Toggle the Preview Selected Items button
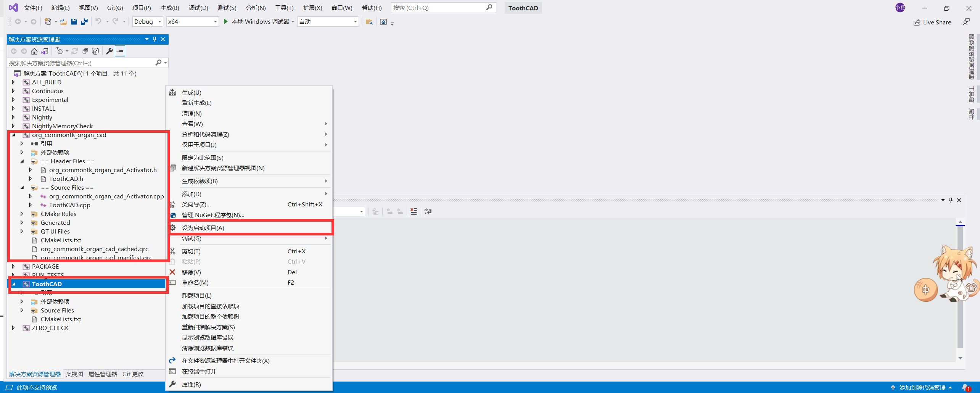 (x=120, y=51)
